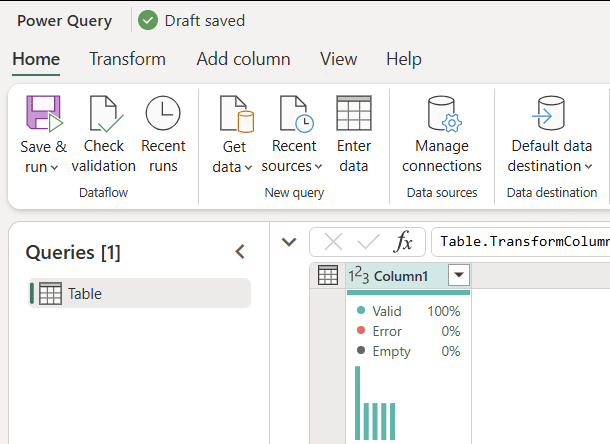Click the formula bar text field

pos(520,242)
